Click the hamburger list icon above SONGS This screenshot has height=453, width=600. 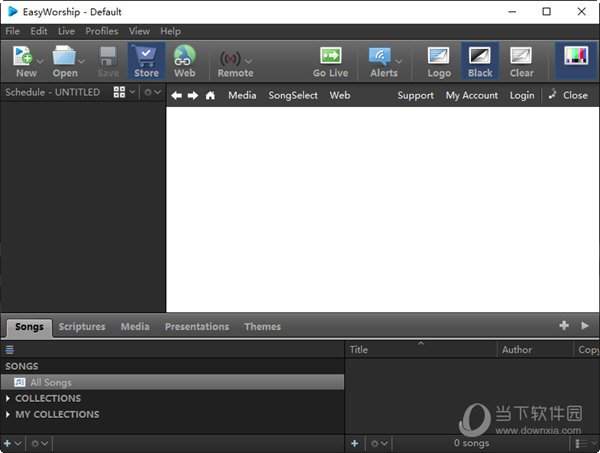[10, 349]
